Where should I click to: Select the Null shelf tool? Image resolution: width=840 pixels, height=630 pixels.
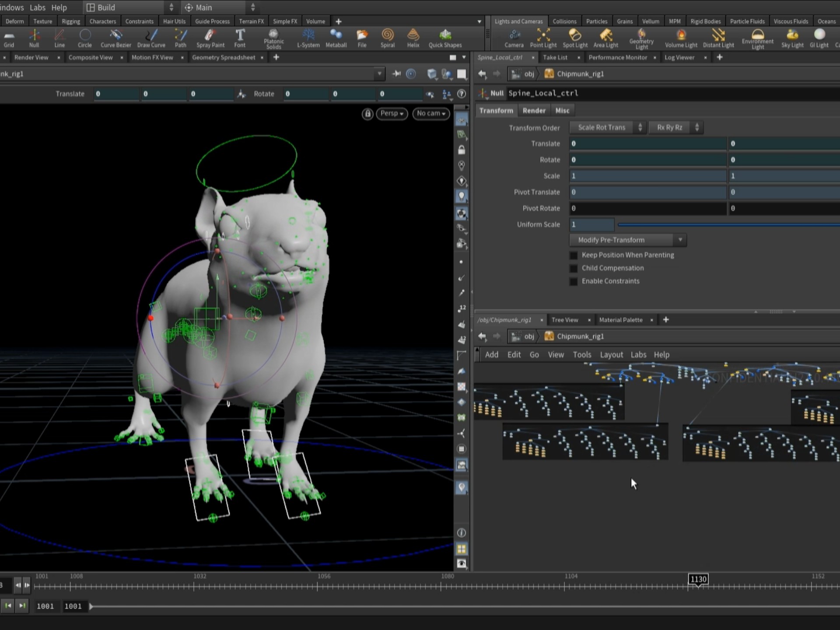[x=34, y=38]
